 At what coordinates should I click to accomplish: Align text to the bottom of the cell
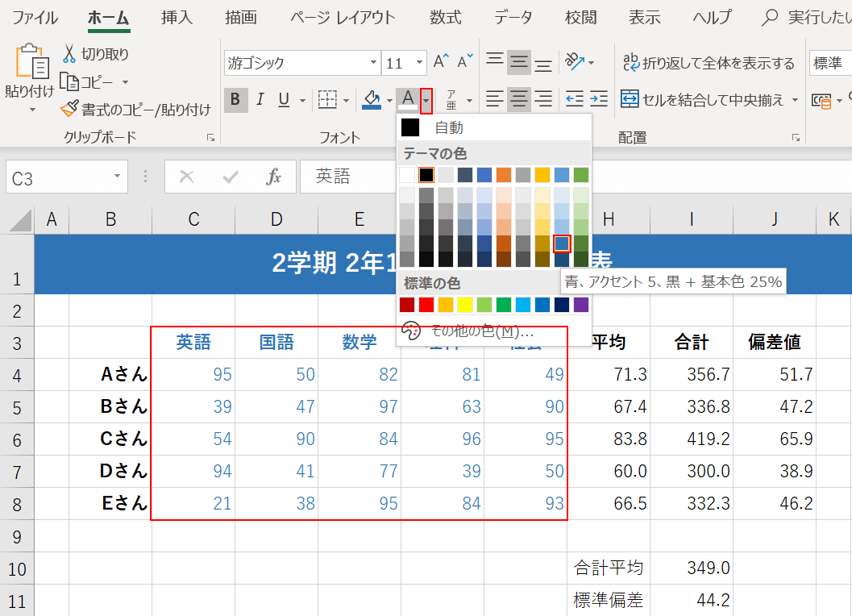point(543,64)
